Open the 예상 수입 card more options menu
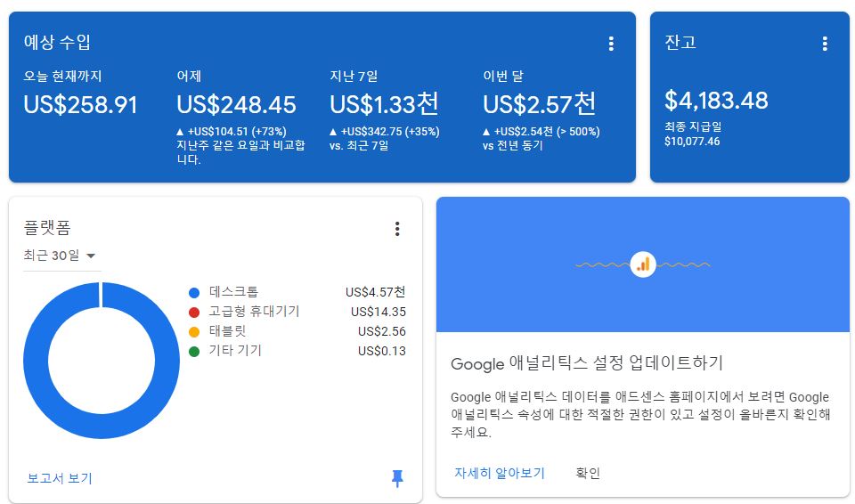Viewport: 855px width, 504px height. 611,44
